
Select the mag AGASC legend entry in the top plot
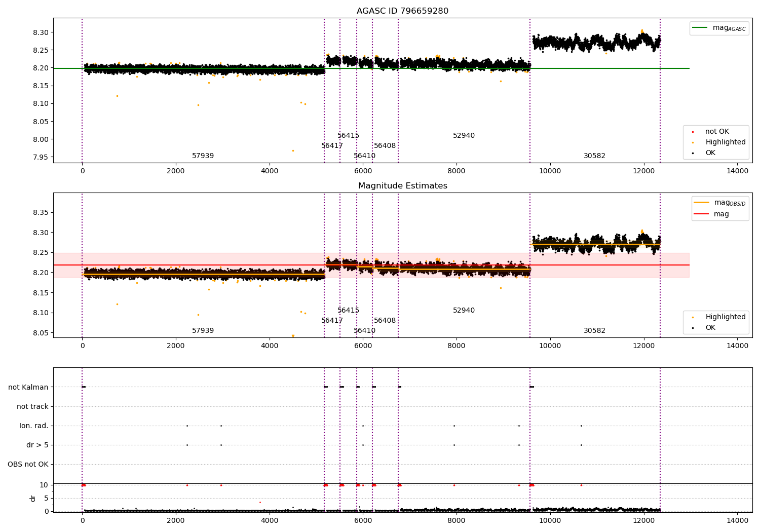[719, 28]
